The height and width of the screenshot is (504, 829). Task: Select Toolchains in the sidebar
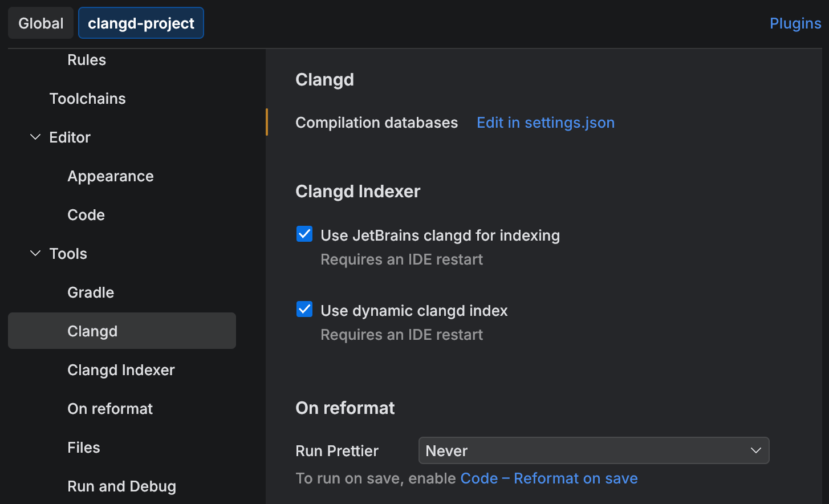coord(88,98)
